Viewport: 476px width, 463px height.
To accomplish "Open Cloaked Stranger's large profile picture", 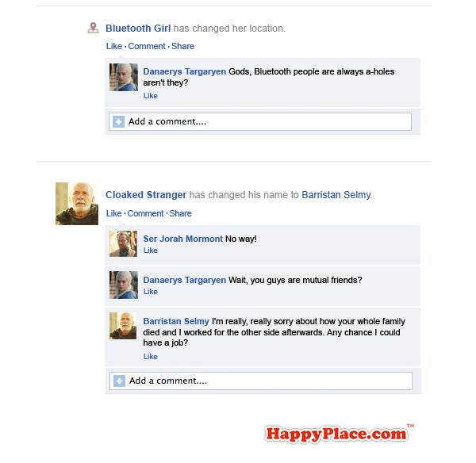I will coord(77,204).
